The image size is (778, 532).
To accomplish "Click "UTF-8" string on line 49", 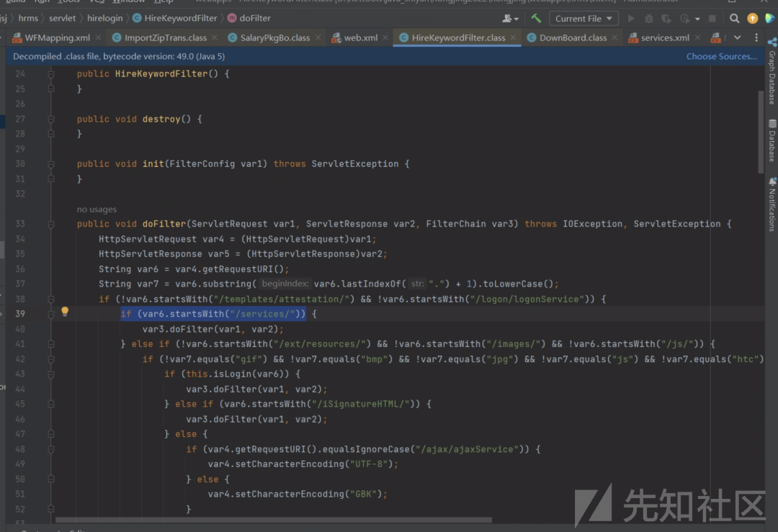I will pyautogui.click(x=369, y=464).
